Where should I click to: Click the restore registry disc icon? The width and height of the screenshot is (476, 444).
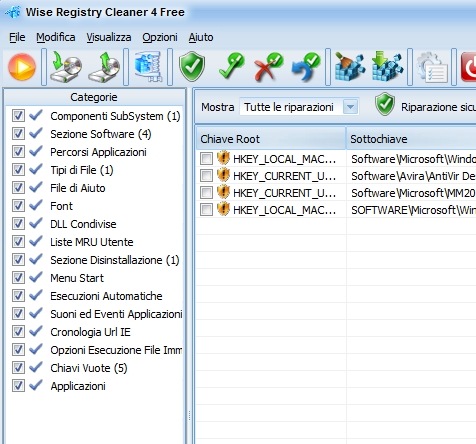coord(104,67)
